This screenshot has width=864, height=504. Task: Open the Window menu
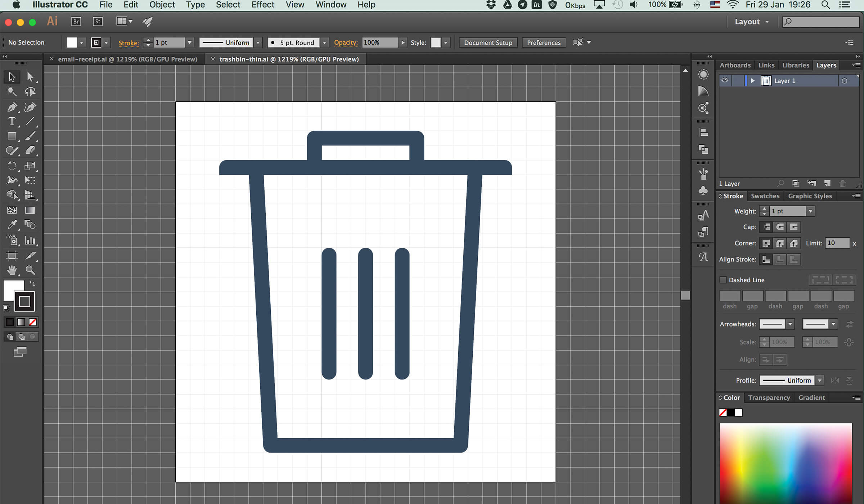click(x=331, y=5)
